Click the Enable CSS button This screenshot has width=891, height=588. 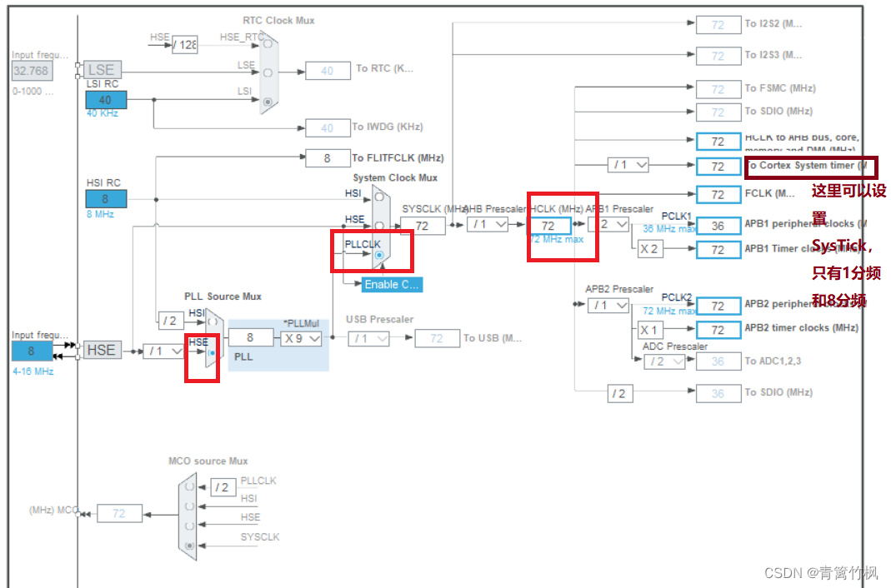(x=392, y=284)
